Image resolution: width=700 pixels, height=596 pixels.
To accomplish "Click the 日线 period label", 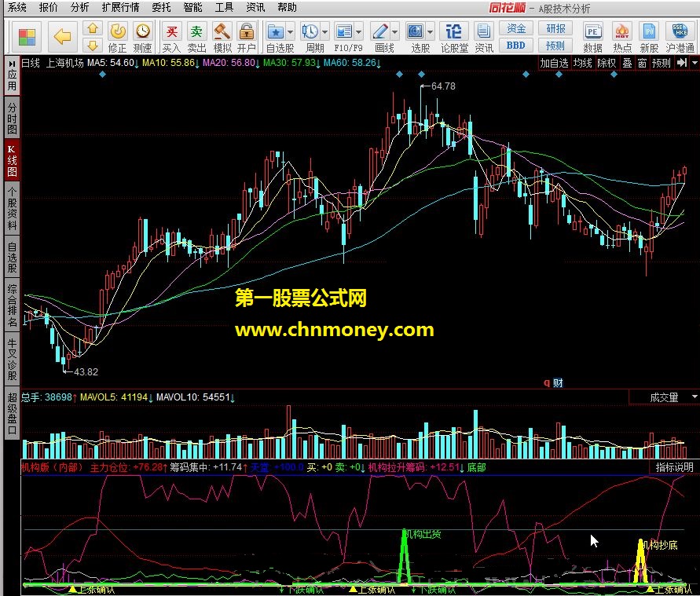I will tap(31, 63).
